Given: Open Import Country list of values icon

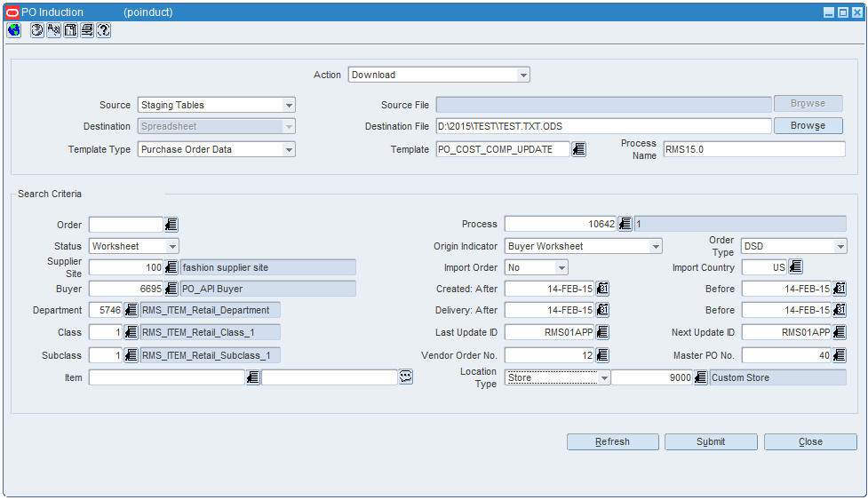Looking at the screenshot, I should pyautogui.click(x=795, y=267).
